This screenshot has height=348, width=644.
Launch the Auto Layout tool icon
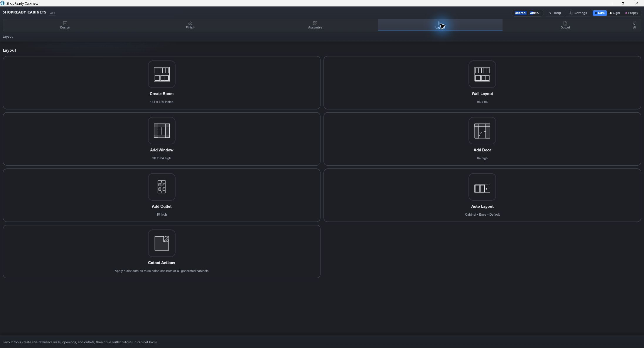pyautogui.click(x=482, y=187)
